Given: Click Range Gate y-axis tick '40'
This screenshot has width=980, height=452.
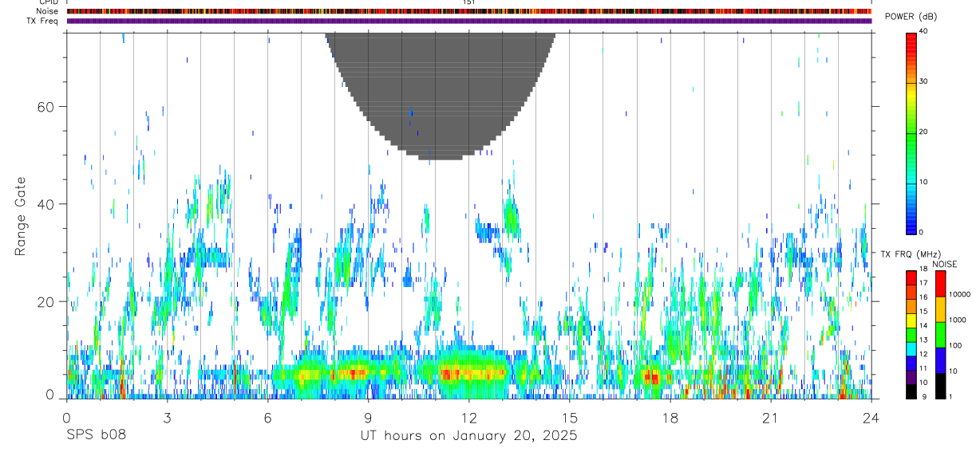Looking at the screenshot, I should tap(48, 204).
